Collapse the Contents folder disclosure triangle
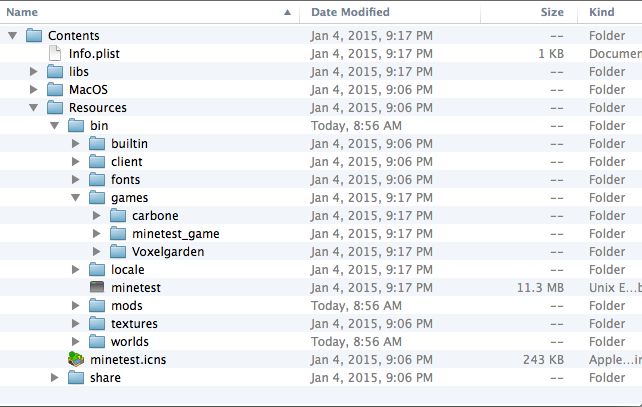The width and height of the screenshot is (642, 407). click(13, 36)
